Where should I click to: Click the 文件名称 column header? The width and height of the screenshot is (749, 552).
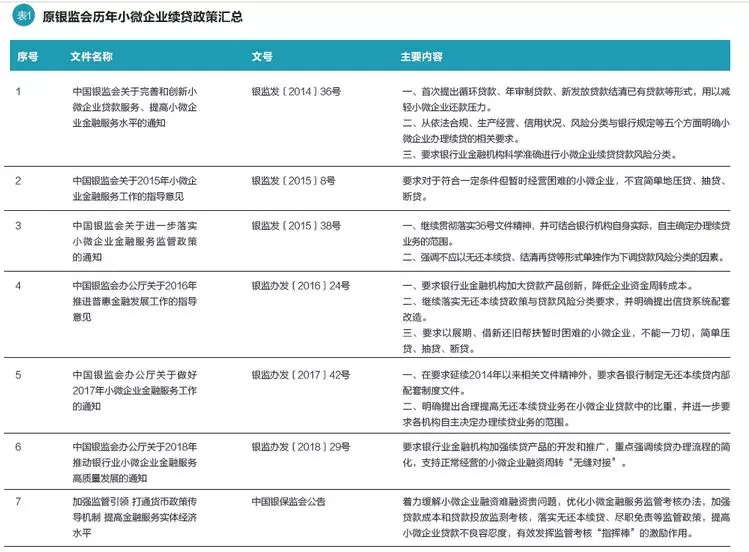(x=91, y=57)
